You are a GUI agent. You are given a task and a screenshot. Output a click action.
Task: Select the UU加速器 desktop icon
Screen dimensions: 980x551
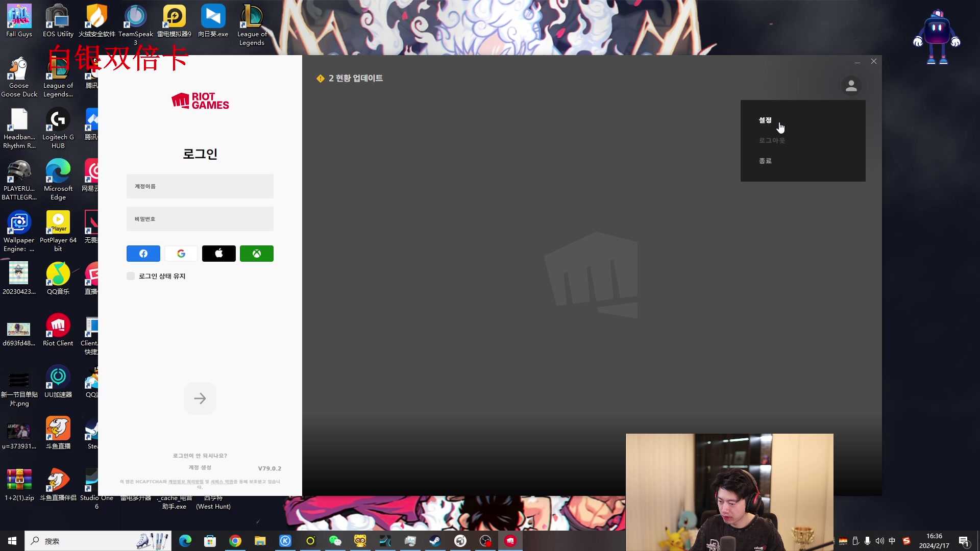(x=58, y=382)
